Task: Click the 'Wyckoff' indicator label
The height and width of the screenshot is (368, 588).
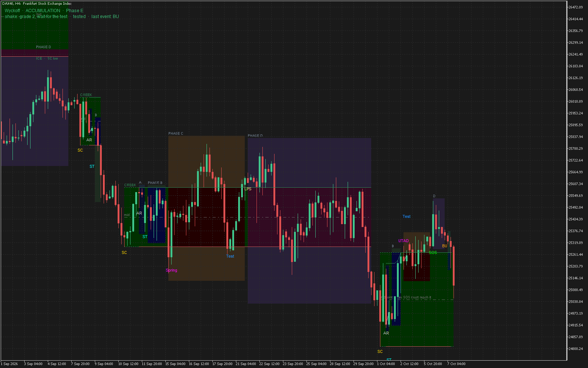Action: (12, 11)
